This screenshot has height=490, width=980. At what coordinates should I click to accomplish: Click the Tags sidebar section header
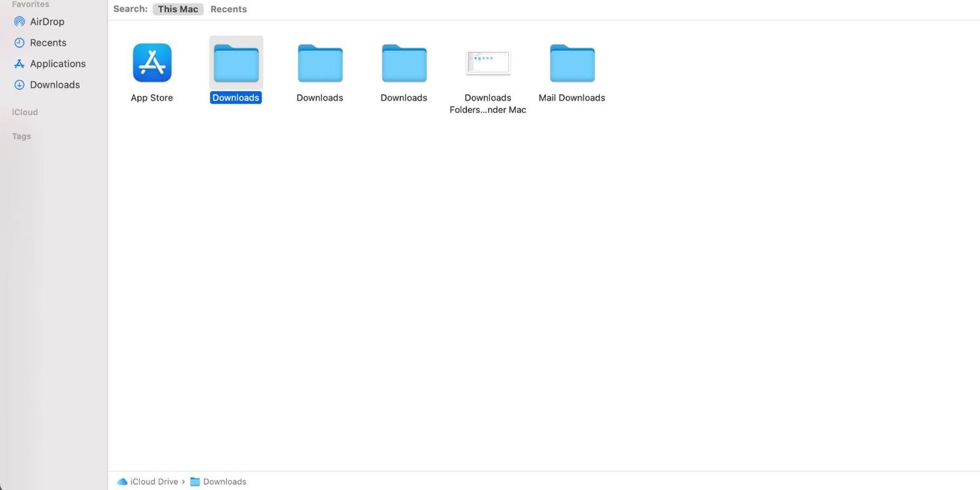tap(22, 137)
